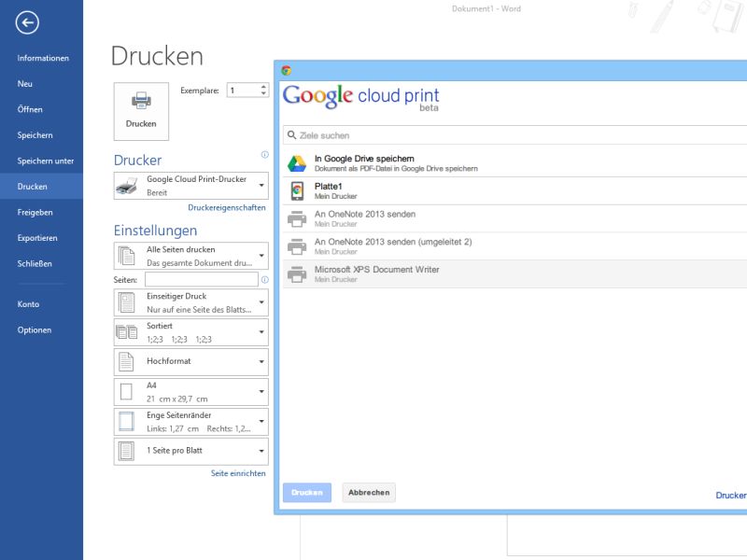Click the Einseitiger Druck page icon
Viewport: 747px width, 560px height.
point(127,302)
